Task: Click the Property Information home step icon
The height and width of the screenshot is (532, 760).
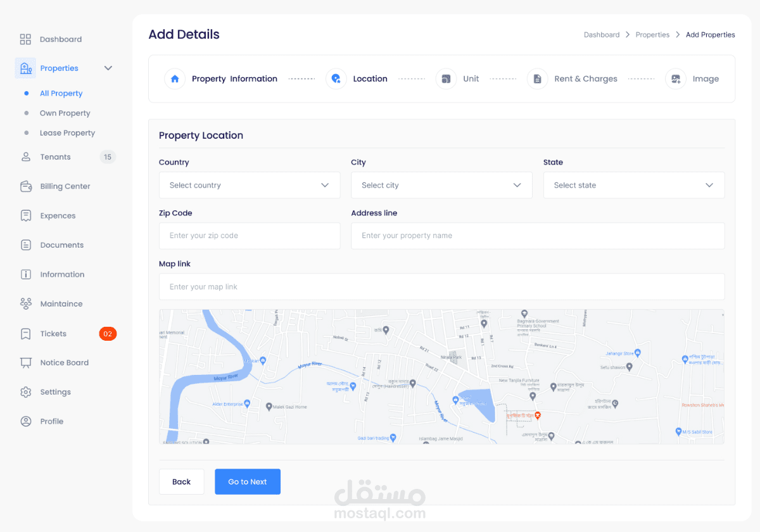Action: tap(175, 79)
